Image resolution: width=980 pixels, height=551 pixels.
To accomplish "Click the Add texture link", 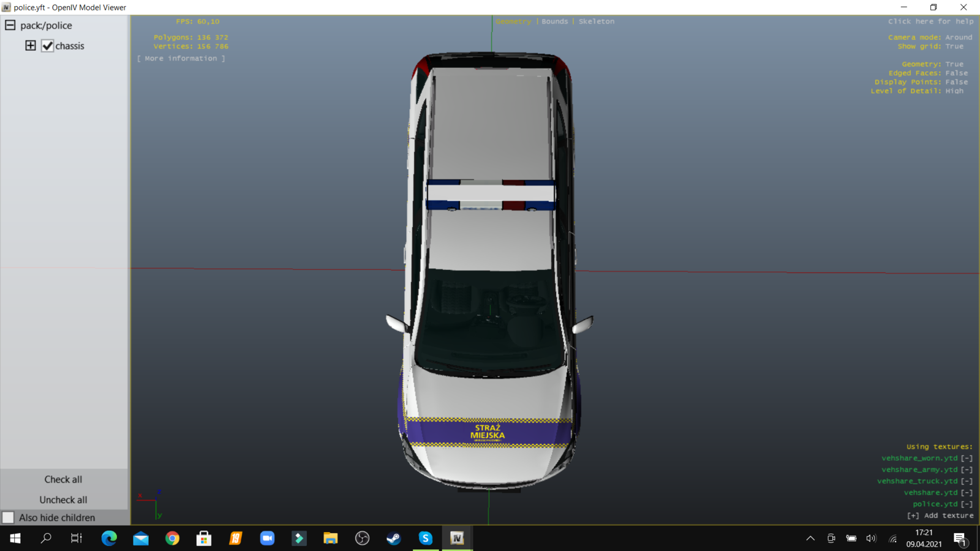I will [x=940, y=515].
